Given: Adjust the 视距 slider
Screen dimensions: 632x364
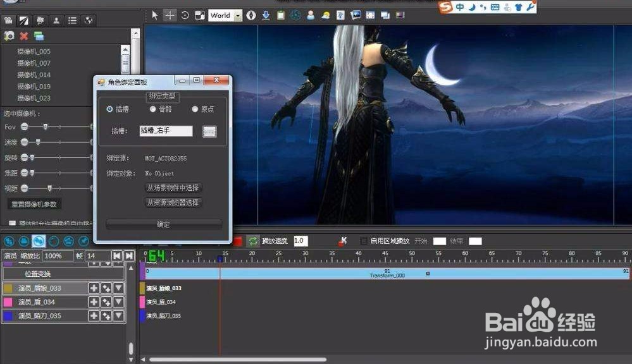Looking at the screenshot, I should click(x=49, y=188).
